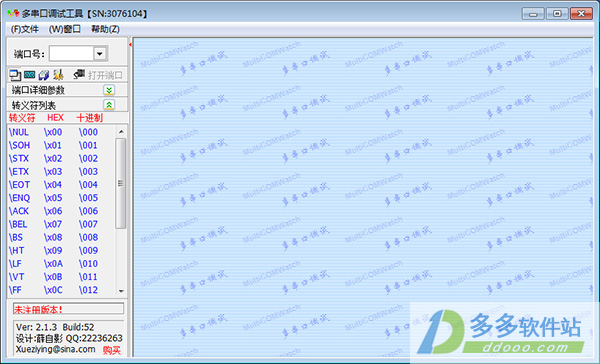Click the teal hex digits display icon
This screenshot has width=600, height=364.
point(29,75)
